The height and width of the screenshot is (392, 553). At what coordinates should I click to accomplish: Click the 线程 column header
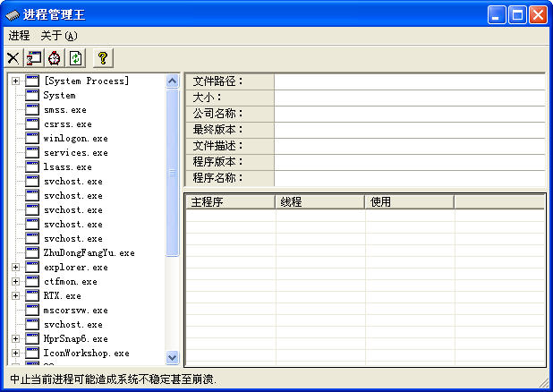[319, 202]
